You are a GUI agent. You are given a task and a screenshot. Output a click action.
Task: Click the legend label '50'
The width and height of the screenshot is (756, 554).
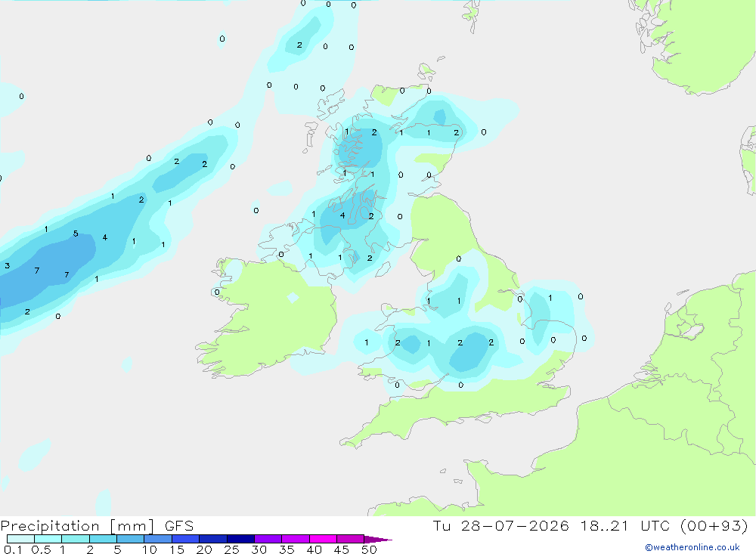(370, 549)
